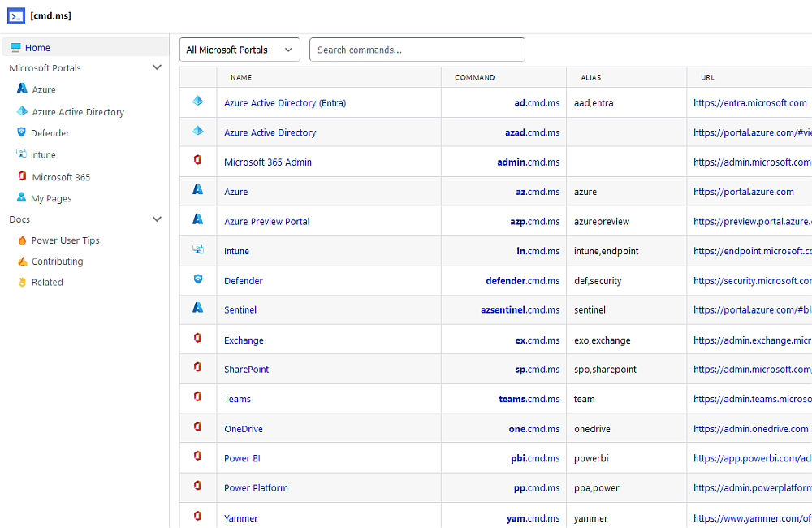
Task: Open My Pages in the sidebar
Action: [x=50, y=198]
